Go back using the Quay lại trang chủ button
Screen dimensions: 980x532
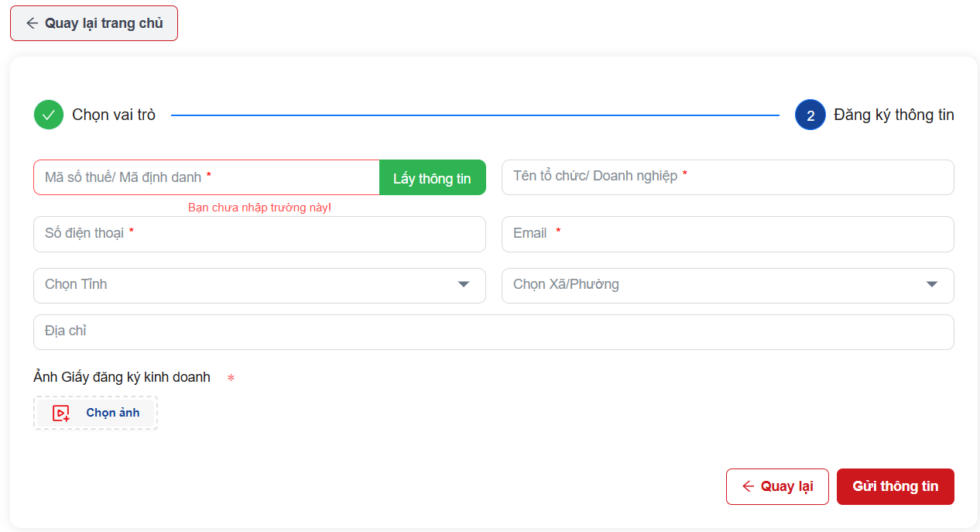click(94, 23)
